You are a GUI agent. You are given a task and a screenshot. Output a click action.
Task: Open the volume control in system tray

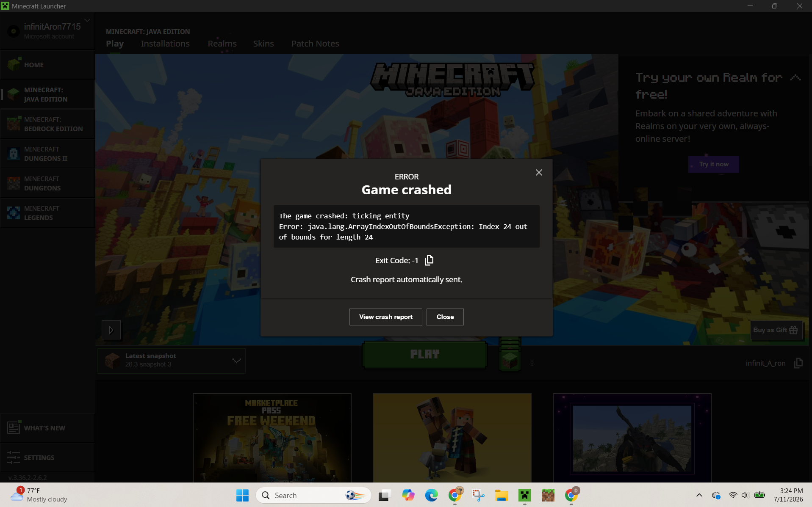745,495
